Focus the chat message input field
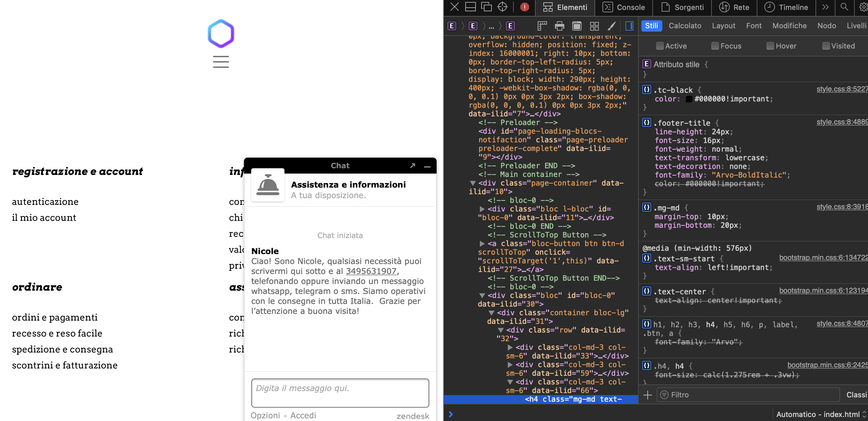This screenshot has width=868, height=421. pos(340,393)
